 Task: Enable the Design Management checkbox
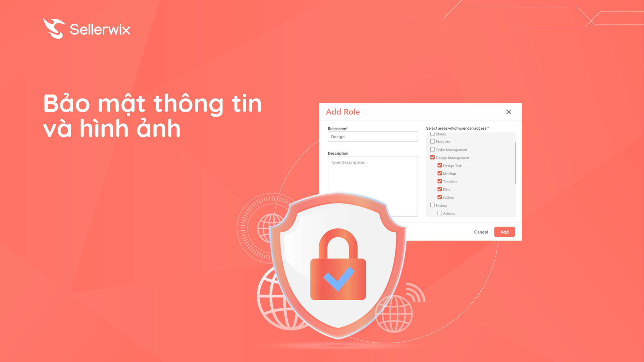[x=433, y=158]
